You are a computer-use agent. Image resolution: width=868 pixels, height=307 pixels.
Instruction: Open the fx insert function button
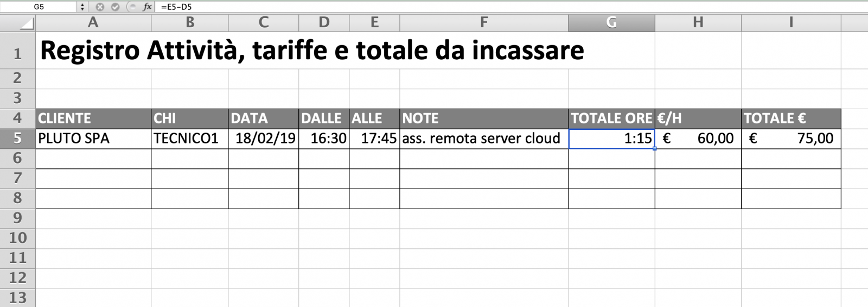tap(147, 7)
